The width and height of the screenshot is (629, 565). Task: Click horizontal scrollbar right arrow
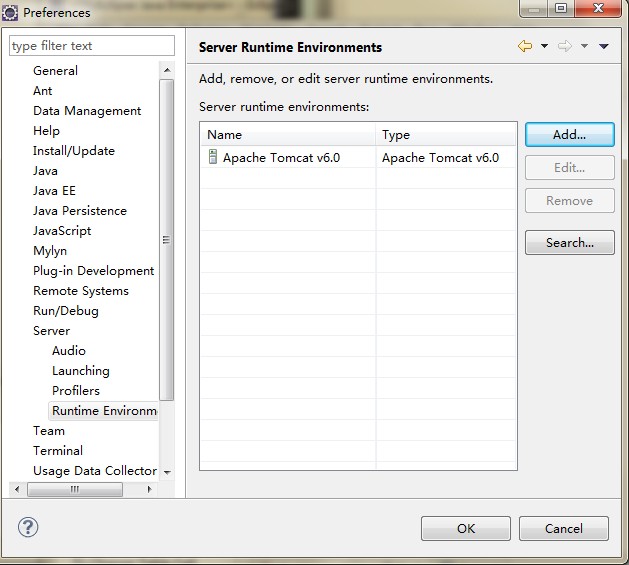click(x=149, y=489)
